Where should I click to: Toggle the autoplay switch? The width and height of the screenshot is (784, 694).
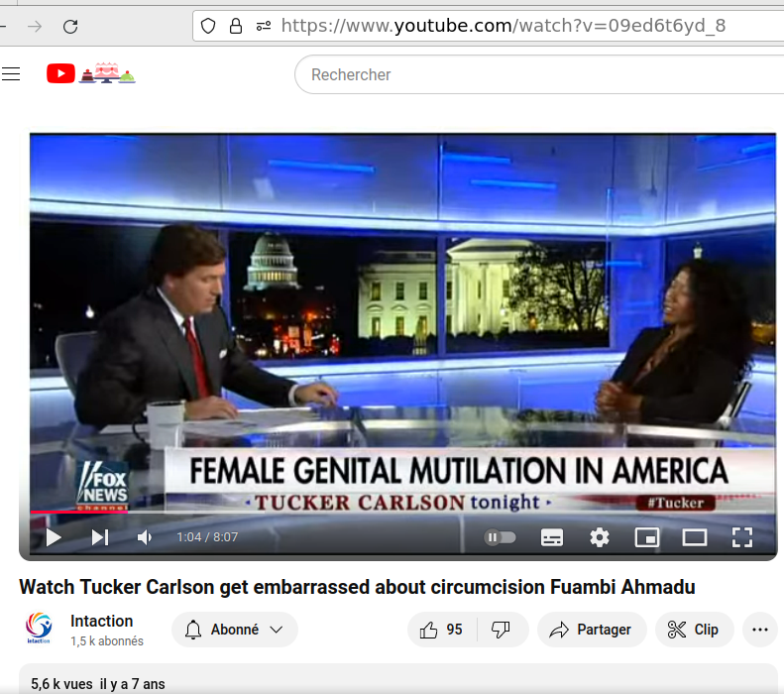pyautogui.click(x=500, y=537)
